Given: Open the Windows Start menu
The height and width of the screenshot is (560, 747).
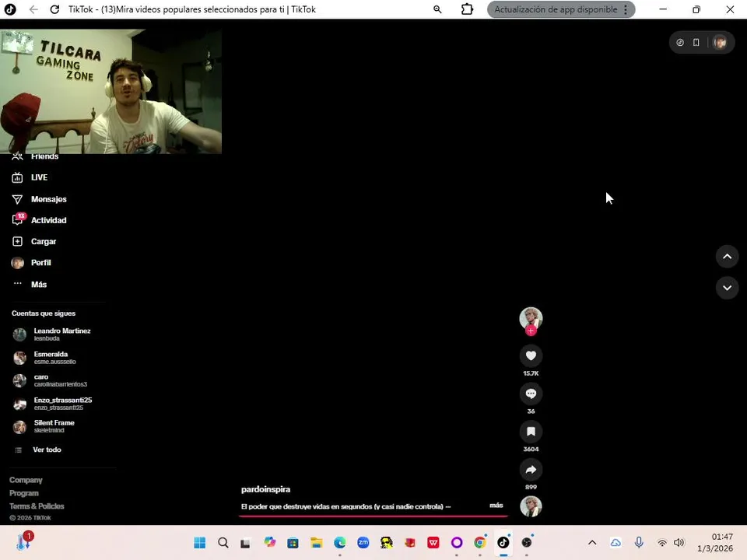Looking at the screenshot, I should (x=200, y=542).
